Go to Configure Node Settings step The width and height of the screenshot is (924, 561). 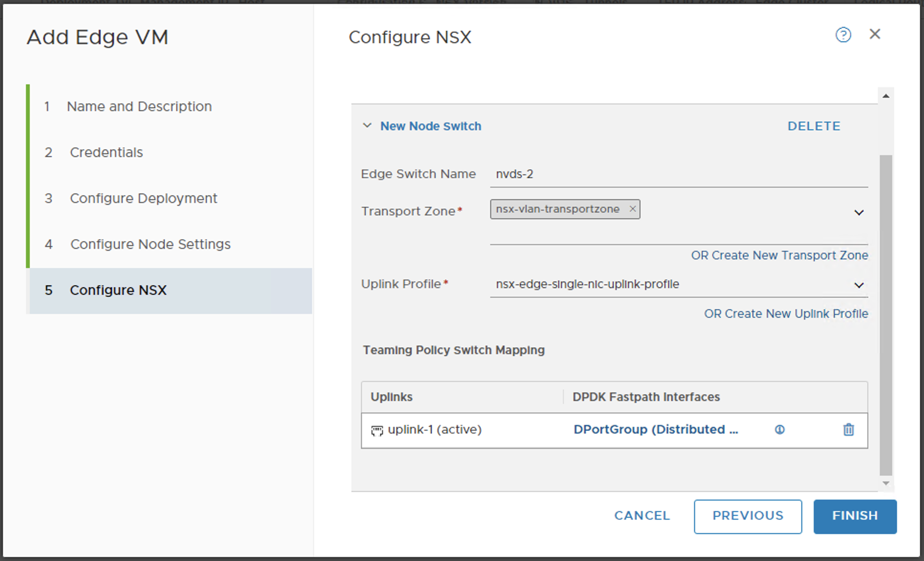(150, 244)
